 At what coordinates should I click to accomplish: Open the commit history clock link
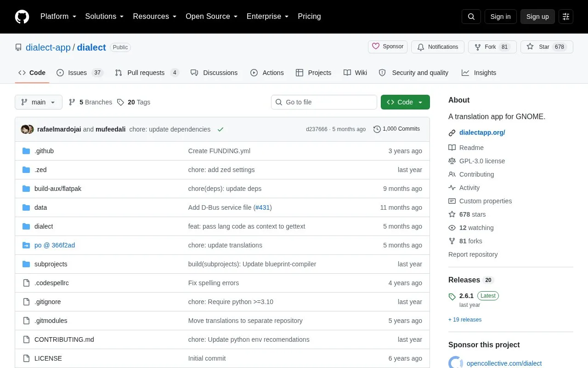(x=396, y=129)
